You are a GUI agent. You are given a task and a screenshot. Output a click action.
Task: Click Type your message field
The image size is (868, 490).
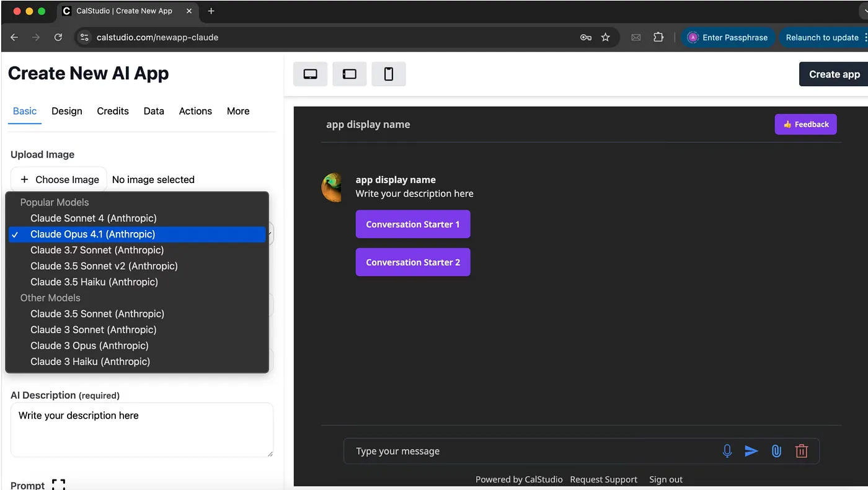(533, 451)
